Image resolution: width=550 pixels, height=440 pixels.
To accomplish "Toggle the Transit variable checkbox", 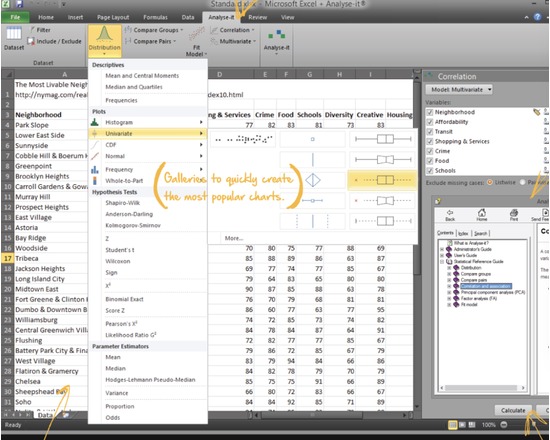I will pos(430,132).
